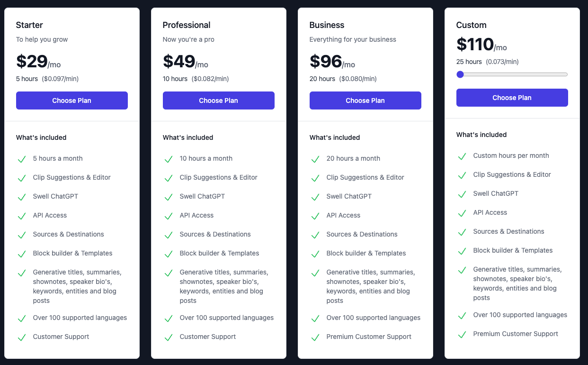Click the $110 Custom price text
Viewport: 588px width, 365px height.
click(475, 45)
